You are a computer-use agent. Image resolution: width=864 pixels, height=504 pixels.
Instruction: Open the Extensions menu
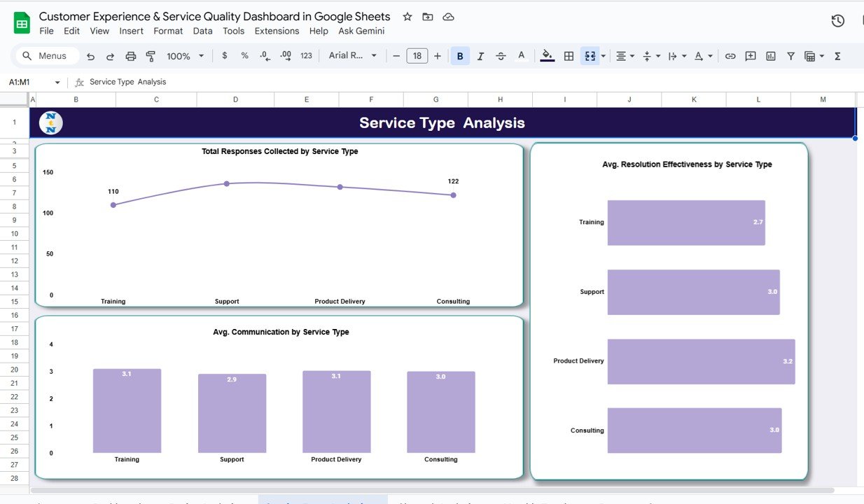point(277,31)
